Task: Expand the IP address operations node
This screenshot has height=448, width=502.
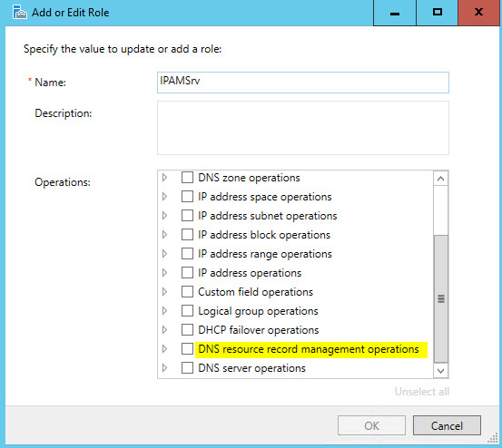Action: click(x=164, y=272)
